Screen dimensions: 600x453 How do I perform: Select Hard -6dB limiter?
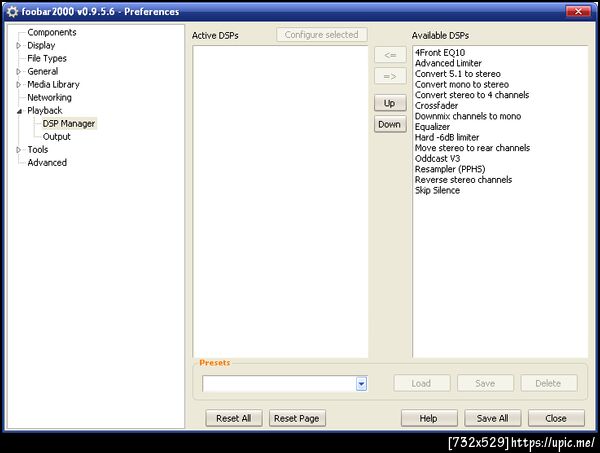click(x=447, y=137)
